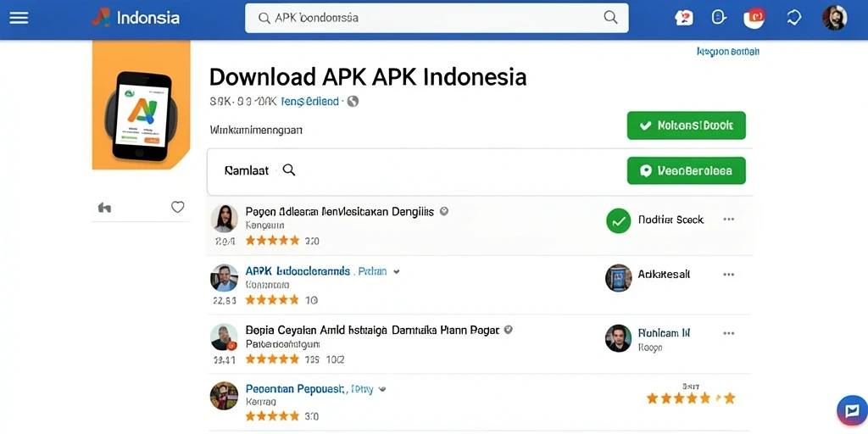
Task: Click avatar beside Bopia Ceyalan row
Action: click(x=224, y=337)
